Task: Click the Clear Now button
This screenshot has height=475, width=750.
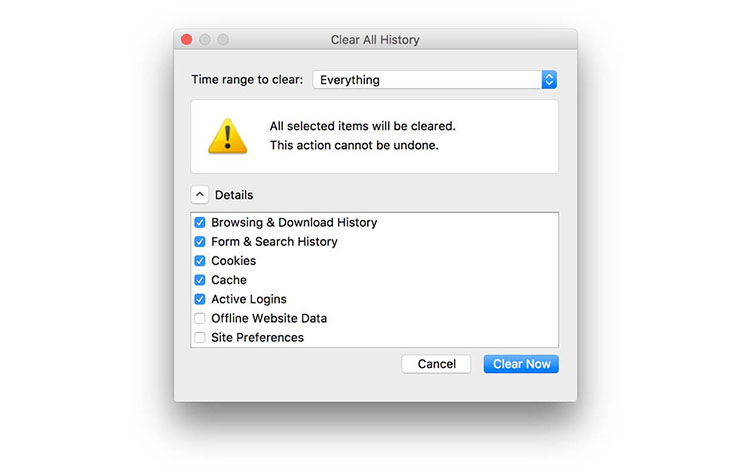Action: pyautogui.click(x=521, y=364)
